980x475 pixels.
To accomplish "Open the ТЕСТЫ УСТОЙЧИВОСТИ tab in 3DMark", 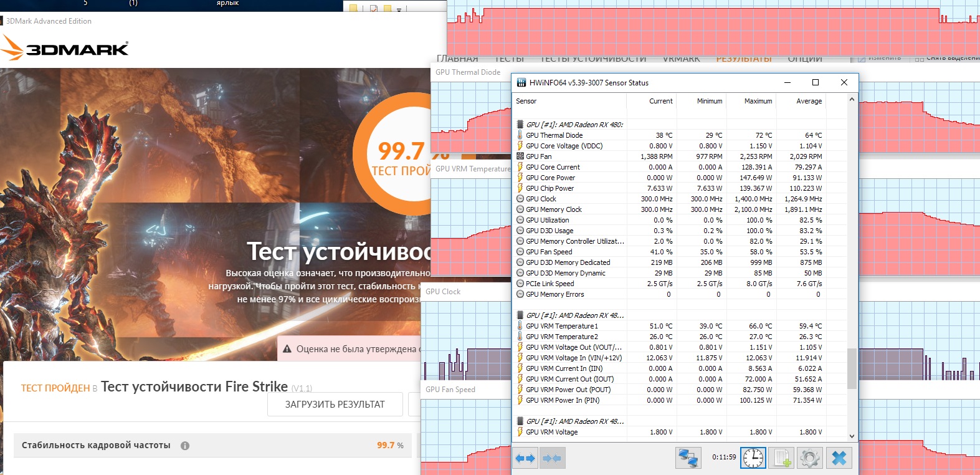I will [x=593, y=59].
